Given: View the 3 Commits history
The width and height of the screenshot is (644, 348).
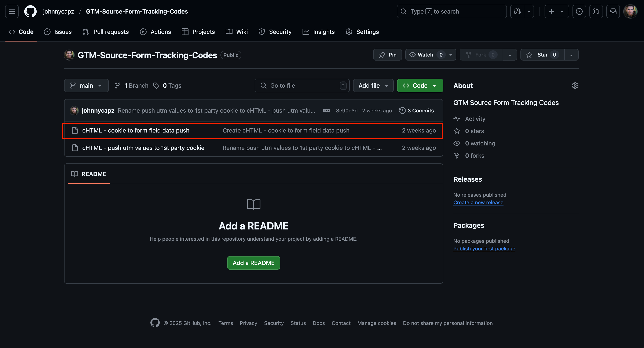Looking at the screenshot, I should pos(417,110).
